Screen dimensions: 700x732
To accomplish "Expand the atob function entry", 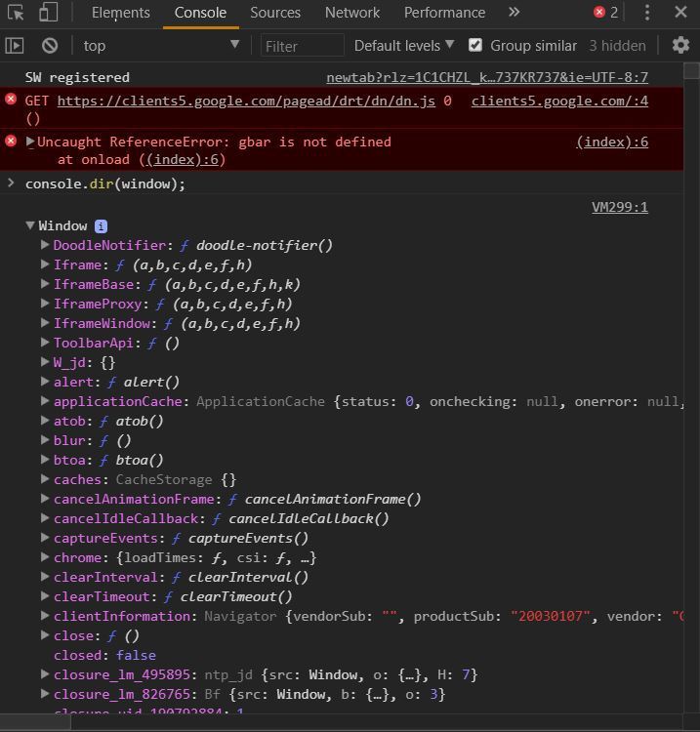I will coord(45,421).
